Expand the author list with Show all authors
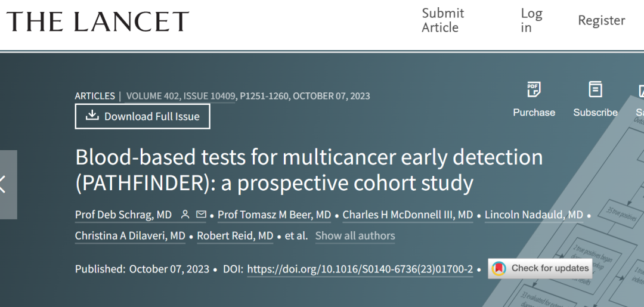This screenshot has width=644, height=307. point(355,235)
